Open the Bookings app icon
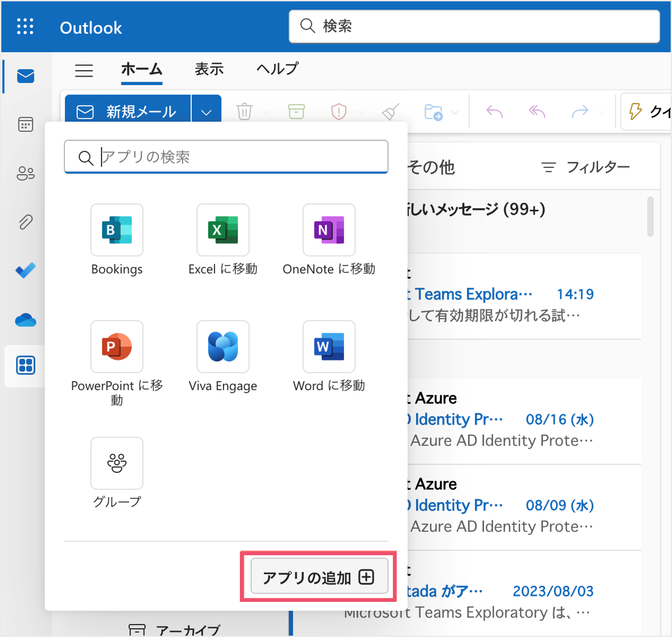Image resolution: width=672 pixels, height=637 pixels. 117,230
